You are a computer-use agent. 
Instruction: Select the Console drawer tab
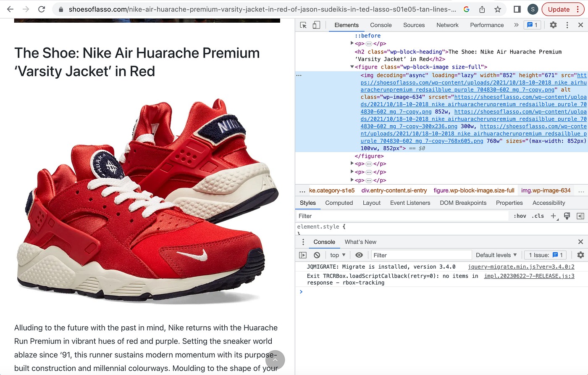click(x=324, y=242)
